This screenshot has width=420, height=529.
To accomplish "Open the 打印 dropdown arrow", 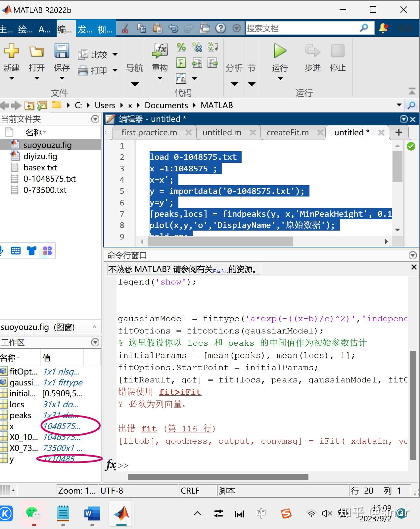I will click(x=115, y=70).
